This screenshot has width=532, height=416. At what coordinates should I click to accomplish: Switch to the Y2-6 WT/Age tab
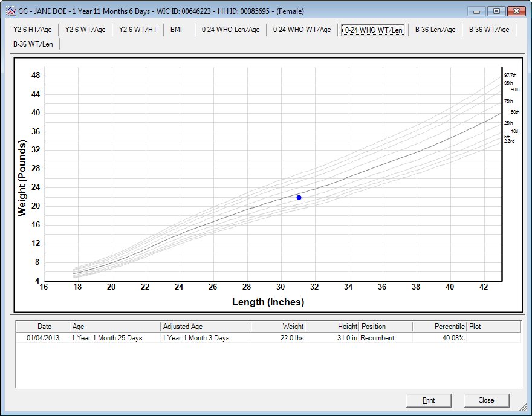(x=85, y=30)
